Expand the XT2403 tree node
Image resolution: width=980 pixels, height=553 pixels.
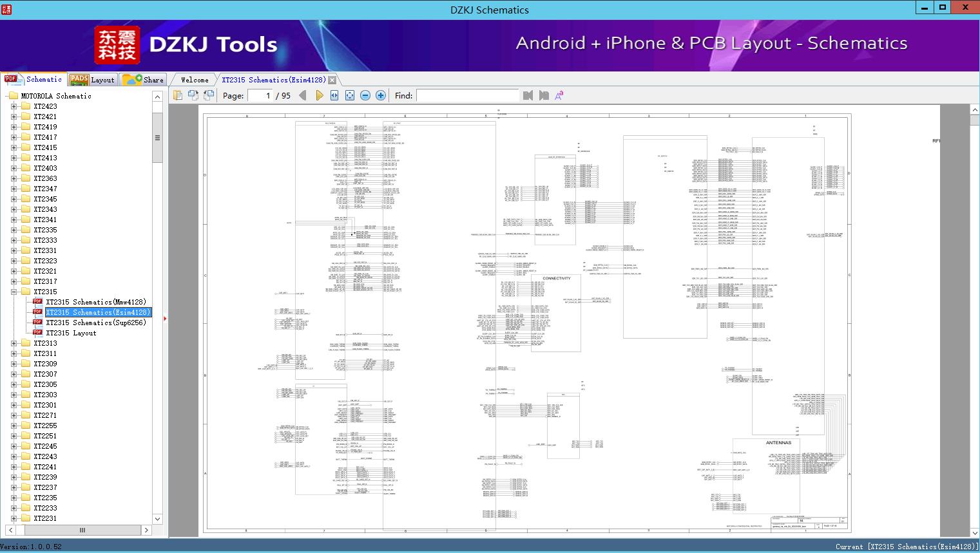pyautogui.click(x=14, y=168)
